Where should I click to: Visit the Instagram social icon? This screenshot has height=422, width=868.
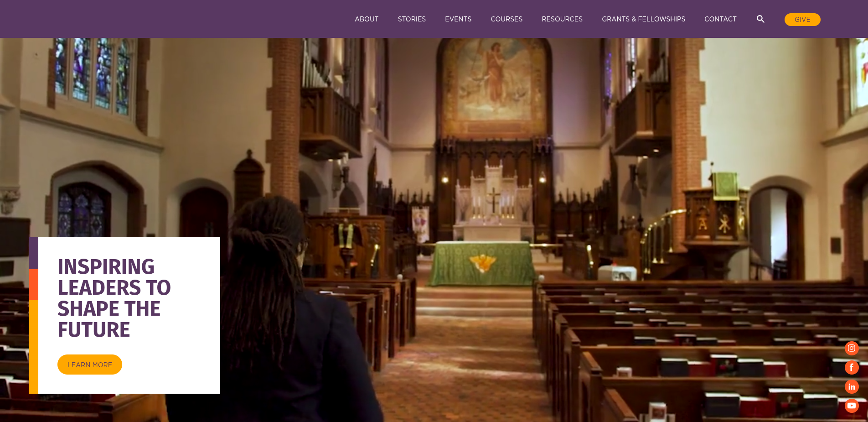852,348
